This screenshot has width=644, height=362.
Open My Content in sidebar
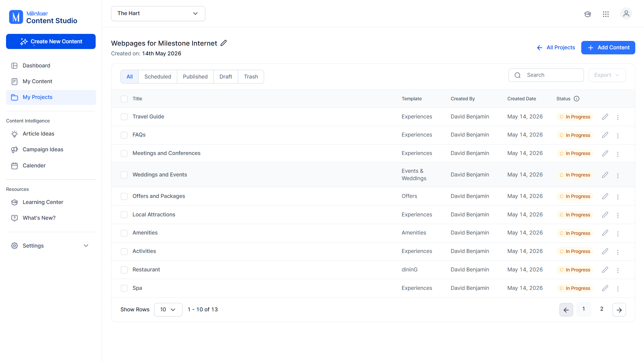(51, 82)
